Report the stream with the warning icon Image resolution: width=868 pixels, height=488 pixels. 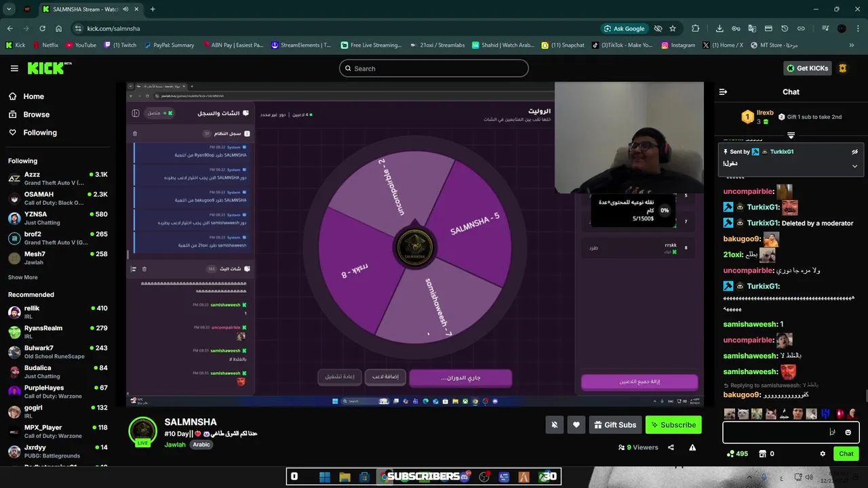692,447
